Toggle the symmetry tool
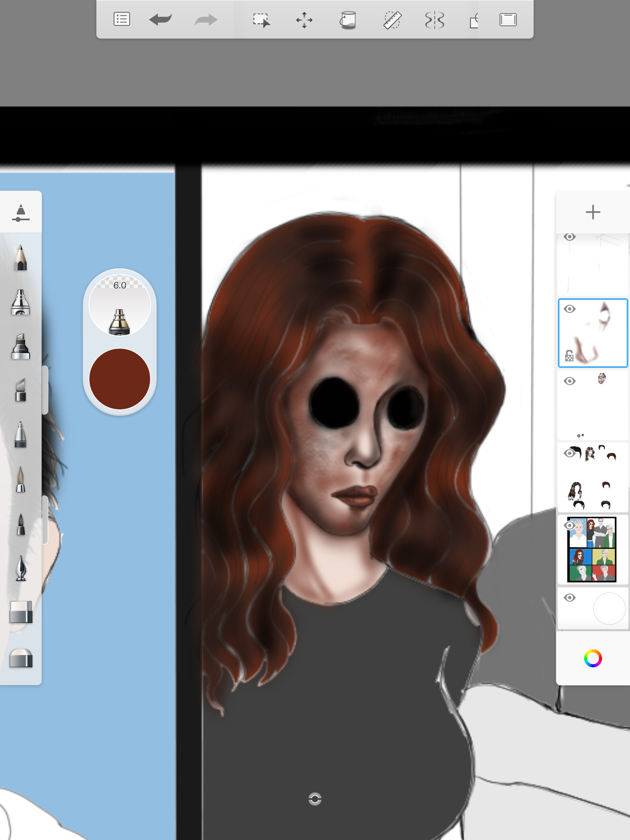 coord(434,20)
